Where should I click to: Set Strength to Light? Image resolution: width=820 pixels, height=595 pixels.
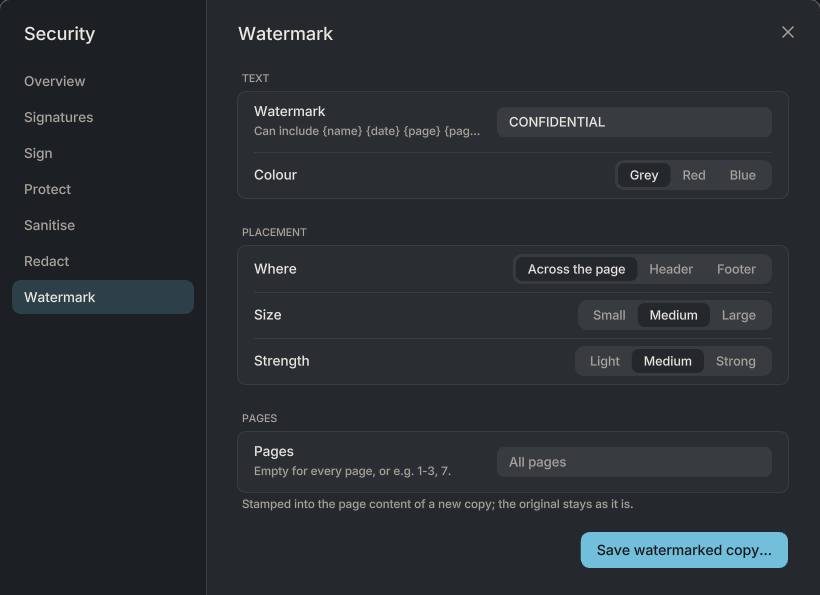(x=605, y=361)
